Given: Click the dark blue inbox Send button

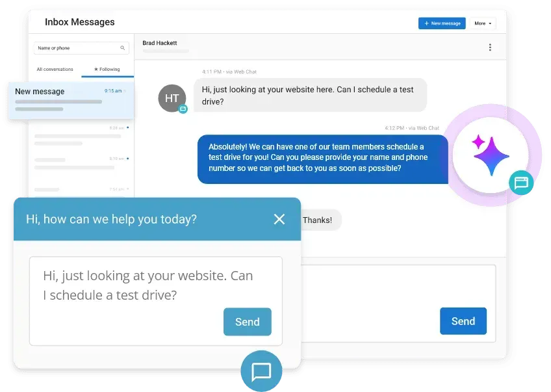Looking at the screenshot, I should click(463, 321).
